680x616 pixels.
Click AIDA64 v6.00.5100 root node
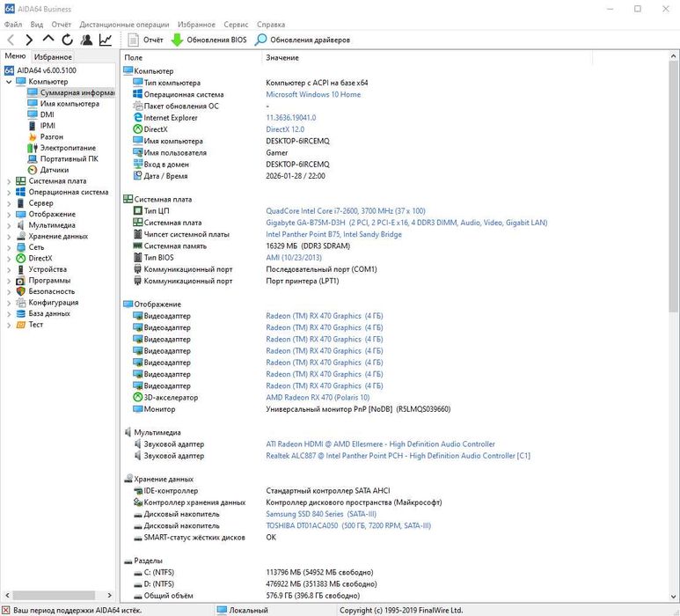tap(47, 70)
